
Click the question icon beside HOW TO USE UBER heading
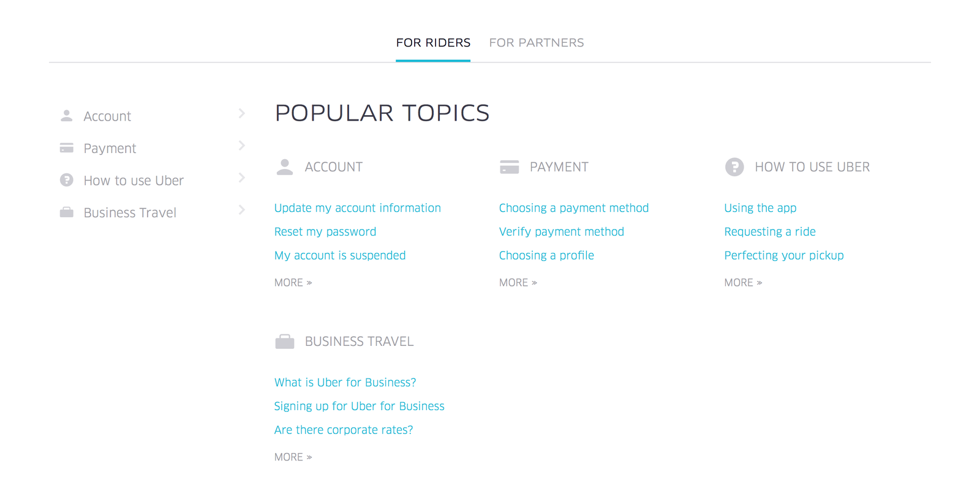click(734, 167)
